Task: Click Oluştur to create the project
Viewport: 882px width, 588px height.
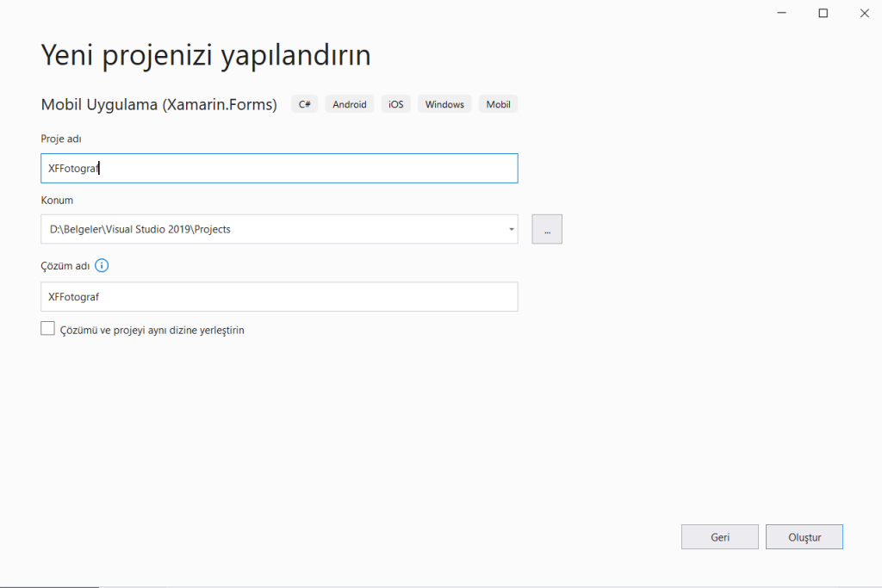Action: tap(804, 537)
